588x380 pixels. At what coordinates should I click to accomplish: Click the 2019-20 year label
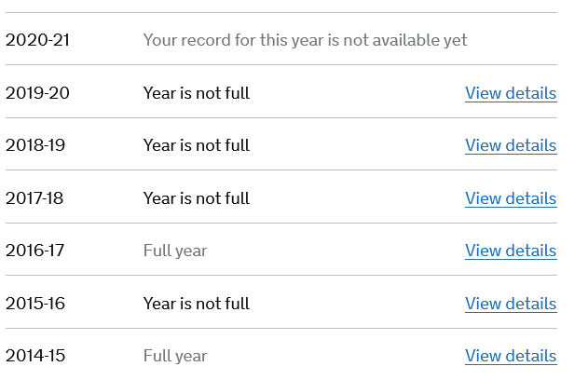coord(37,93)
